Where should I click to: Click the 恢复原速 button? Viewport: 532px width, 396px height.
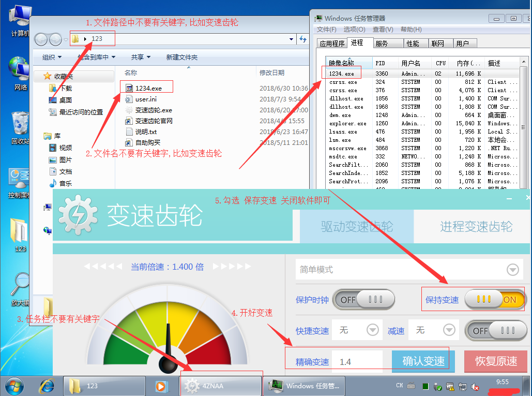496,361
